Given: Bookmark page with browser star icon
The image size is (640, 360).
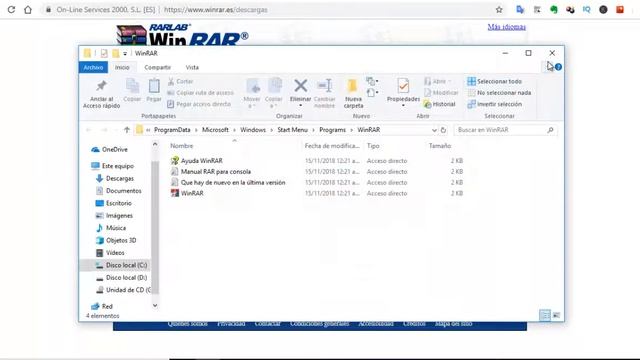Looking at the screenshot, I should 499,10.
